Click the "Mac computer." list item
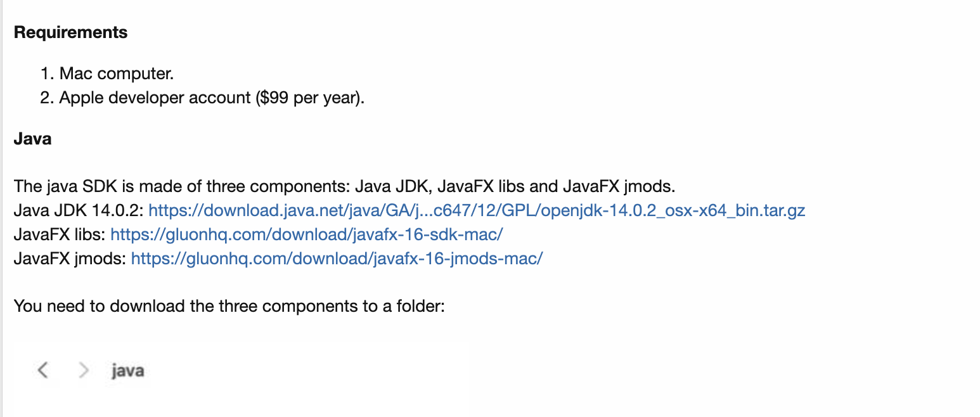 (x=117, y=74)
